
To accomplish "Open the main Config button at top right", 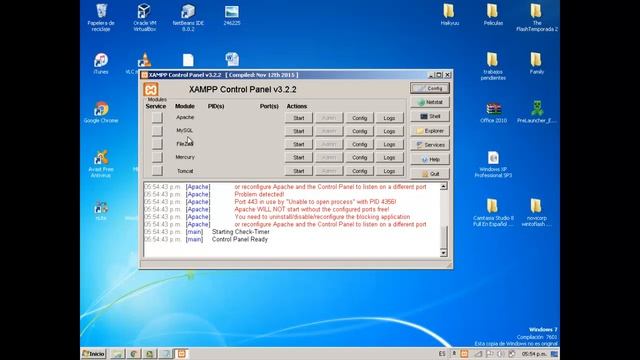I will click(x=430, y=88).
